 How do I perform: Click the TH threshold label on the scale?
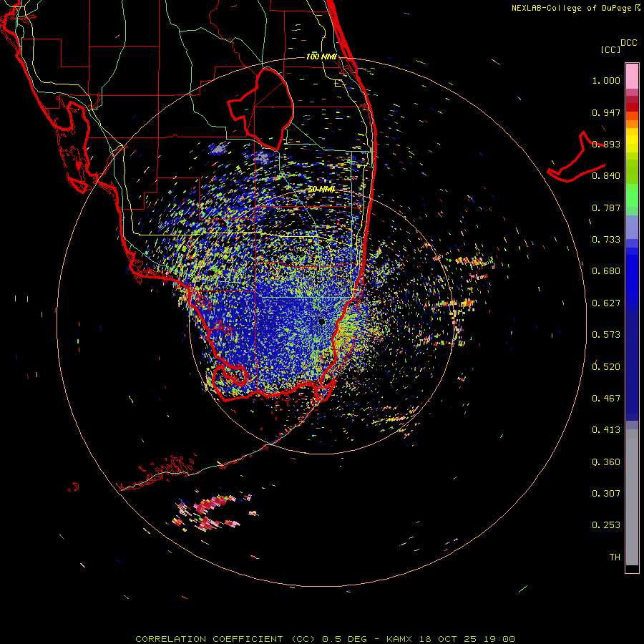tap(615, 557)
